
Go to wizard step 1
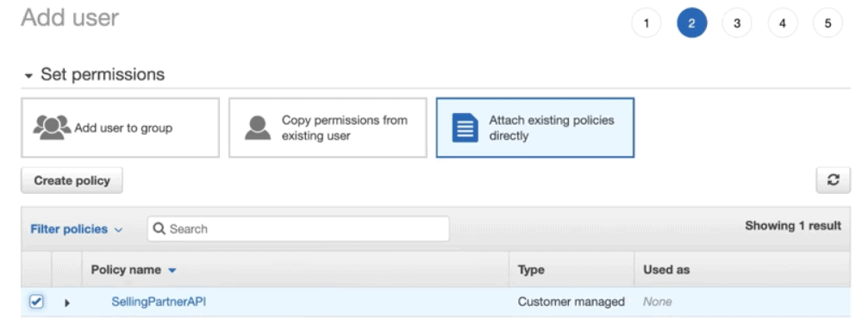(646, 23)
